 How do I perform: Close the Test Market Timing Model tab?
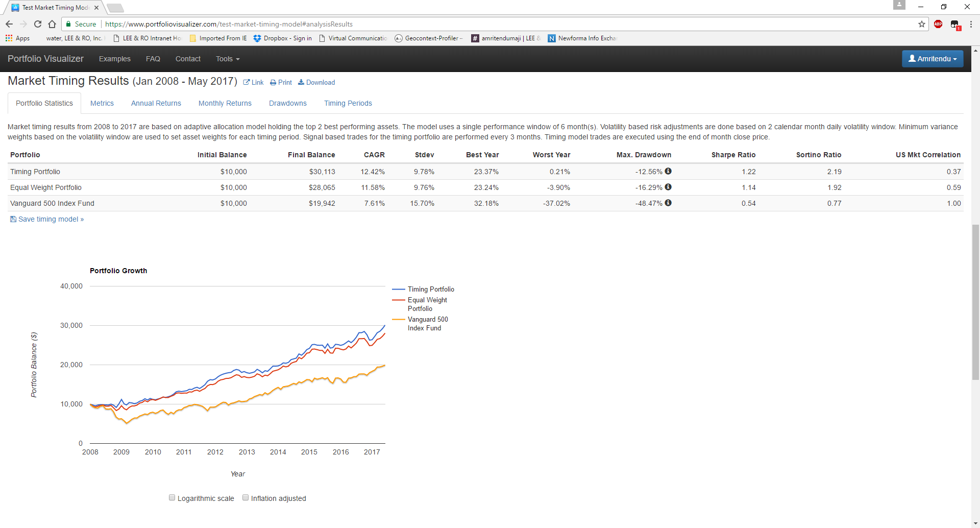pos(96,8)
